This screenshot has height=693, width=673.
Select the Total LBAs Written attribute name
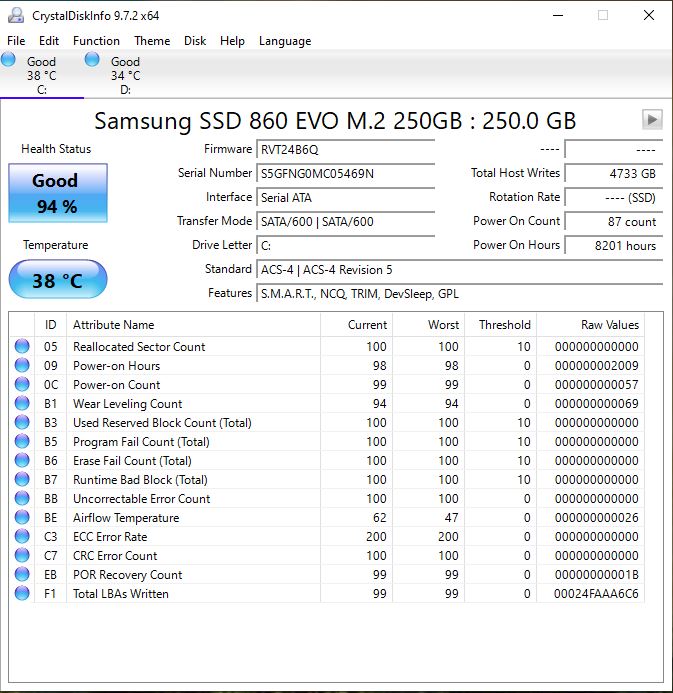[x=121, y=594]
